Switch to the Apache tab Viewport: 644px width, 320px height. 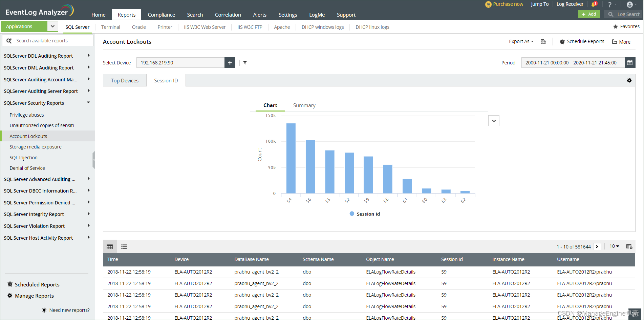click(282, 27)
